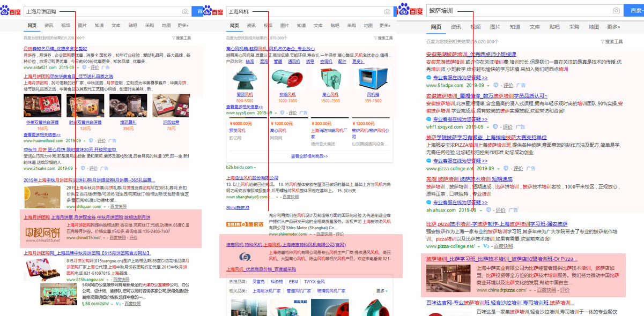This screenshot has width=644, height=316.
Task: Click camera icon in 披萨培训 search box
Action: [617, 11]
